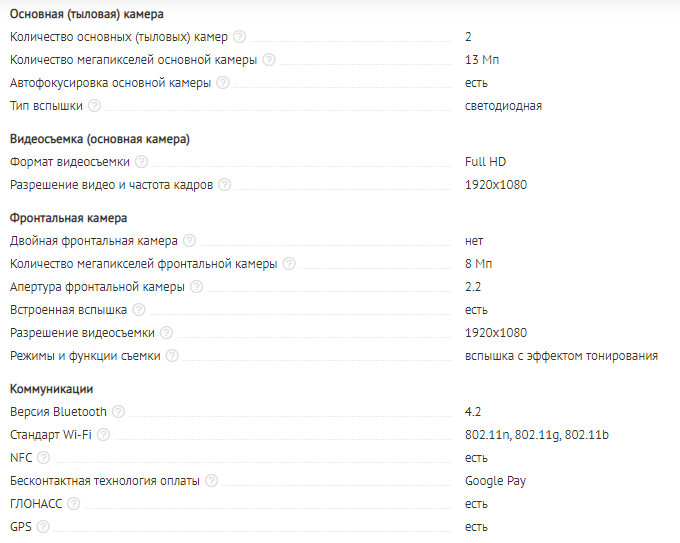680x543 pixels.
Task: Click the Google Pay value text
Action: click(x=495, y=481)
